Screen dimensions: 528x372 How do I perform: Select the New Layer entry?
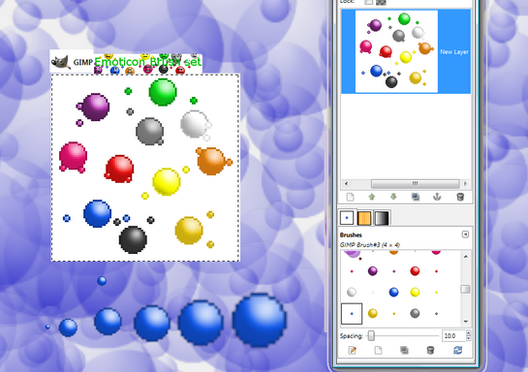tap(406, 52)
